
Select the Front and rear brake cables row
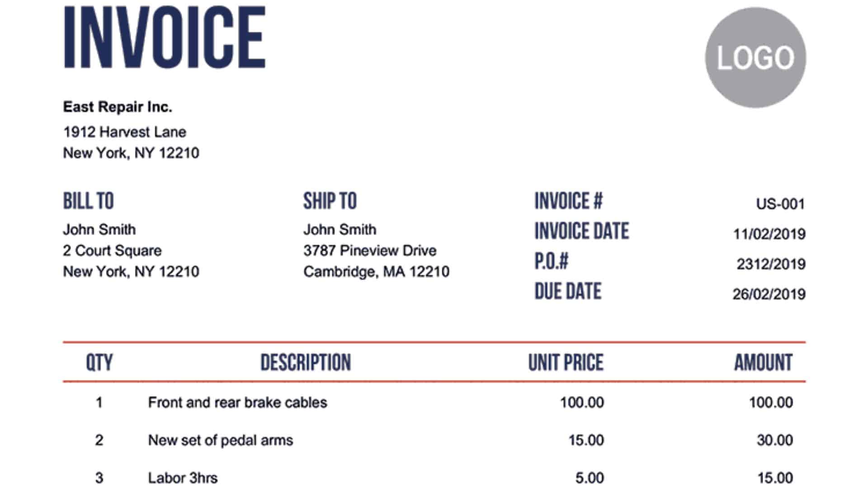click(434, 402)
